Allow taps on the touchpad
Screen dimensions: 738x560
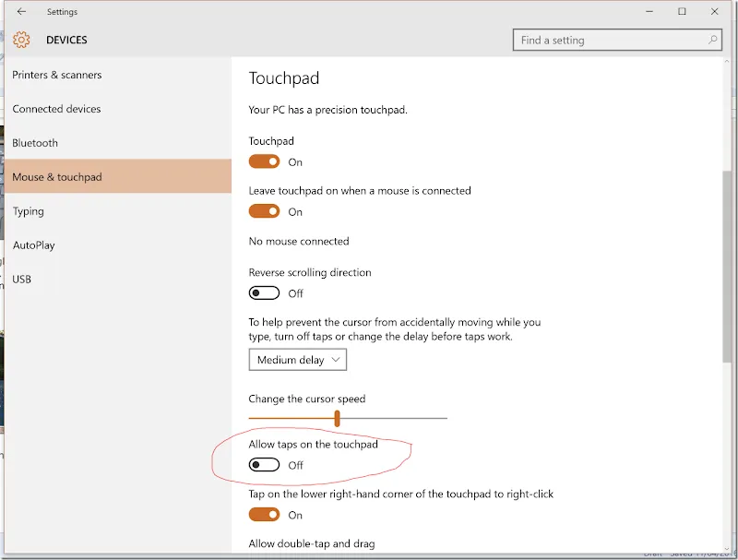point(264,464)
